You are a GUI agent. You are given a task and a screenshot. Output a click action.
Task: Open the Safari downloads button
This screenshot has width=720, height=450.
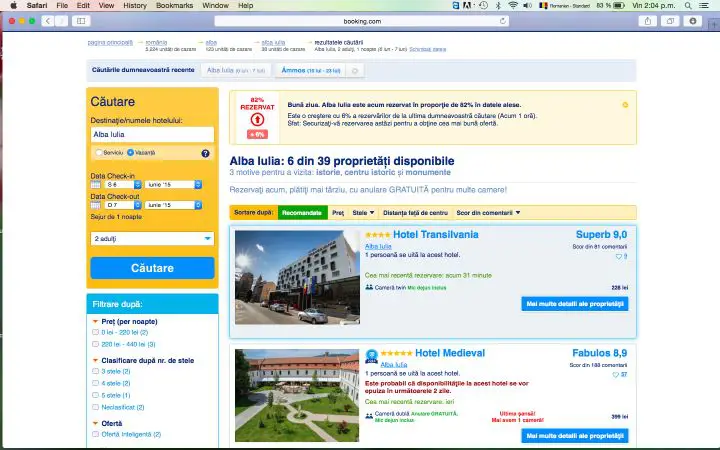693,21
